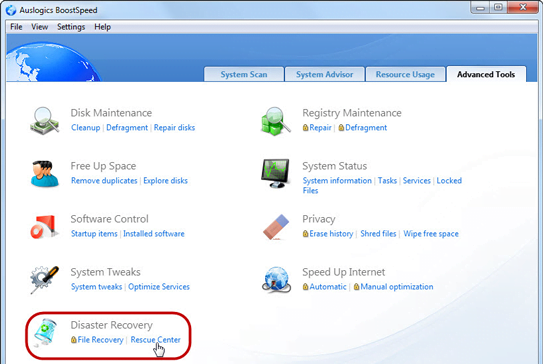This screenshot has height=364, width=543.
Task: Switch to the System Advisor tab
Action: (324, 74)
